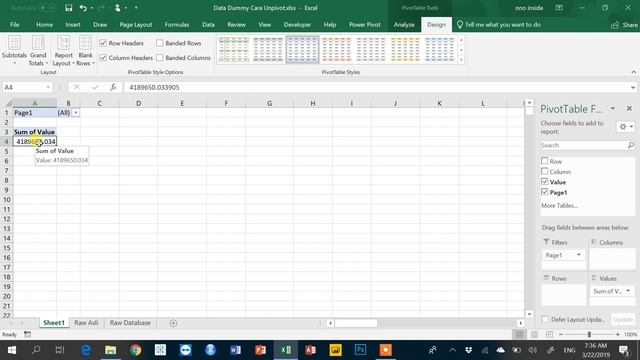Screen dimensions: 640x360
Task: Open PivotTable Fields tools gear menu
Action: pyautogui.click(x=626, y=127)
